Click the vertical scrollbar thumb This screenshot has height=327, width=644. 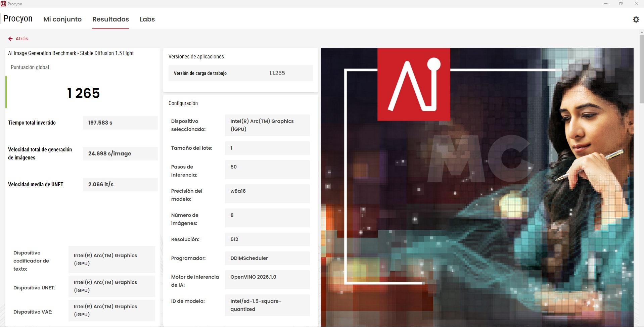(642, 69)
